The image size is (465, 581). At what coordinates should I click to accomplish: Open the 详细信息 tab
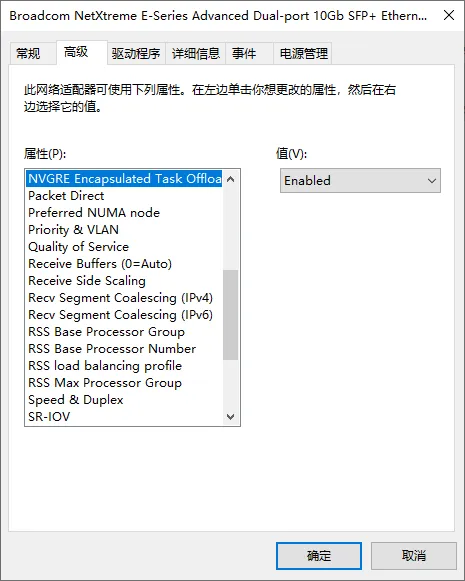pyautogui.click(x=196, y=54)
